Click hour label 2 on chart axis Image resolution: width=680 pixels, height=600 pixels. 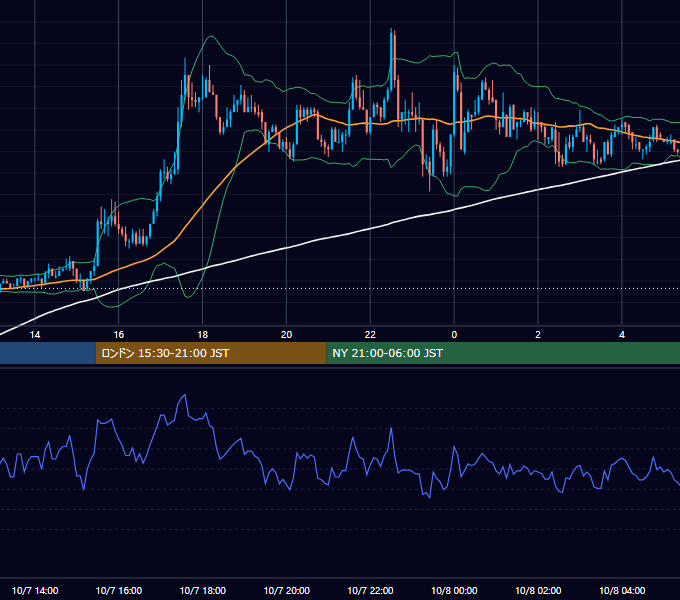(538, 335)
